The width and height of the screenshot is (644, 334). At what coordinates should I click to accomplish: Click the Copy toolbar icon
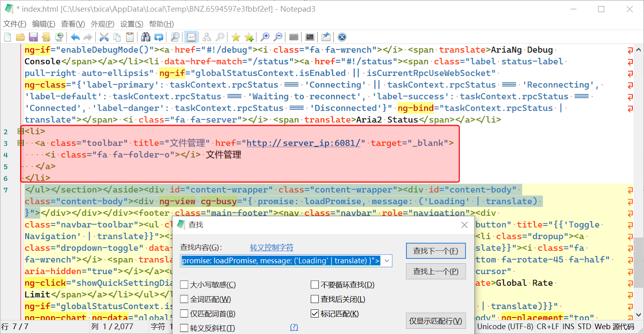point(117,37)
